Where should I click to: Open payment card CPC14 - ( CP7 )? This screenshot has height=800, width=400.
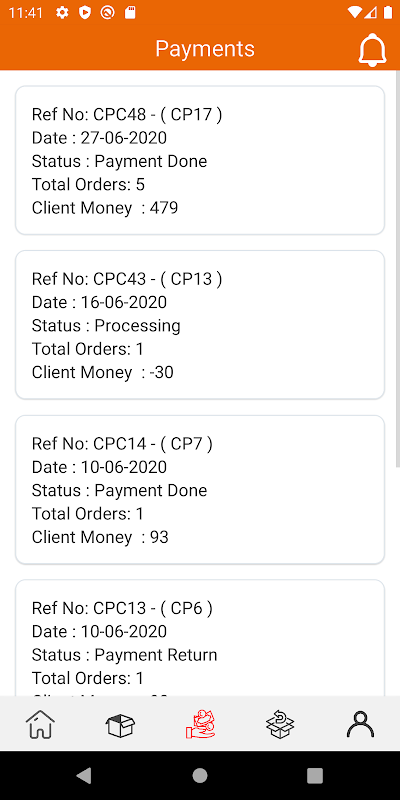(200, 490)
